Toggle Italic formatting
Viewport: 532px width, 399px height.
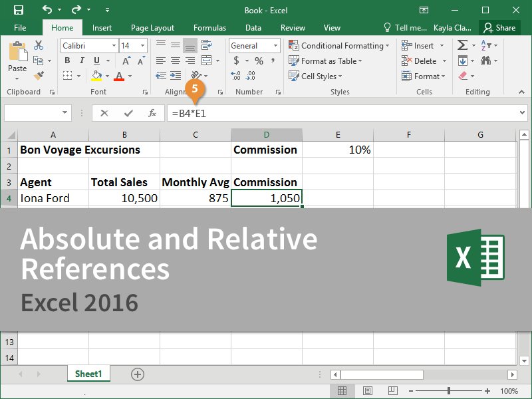tap(82, 61)
